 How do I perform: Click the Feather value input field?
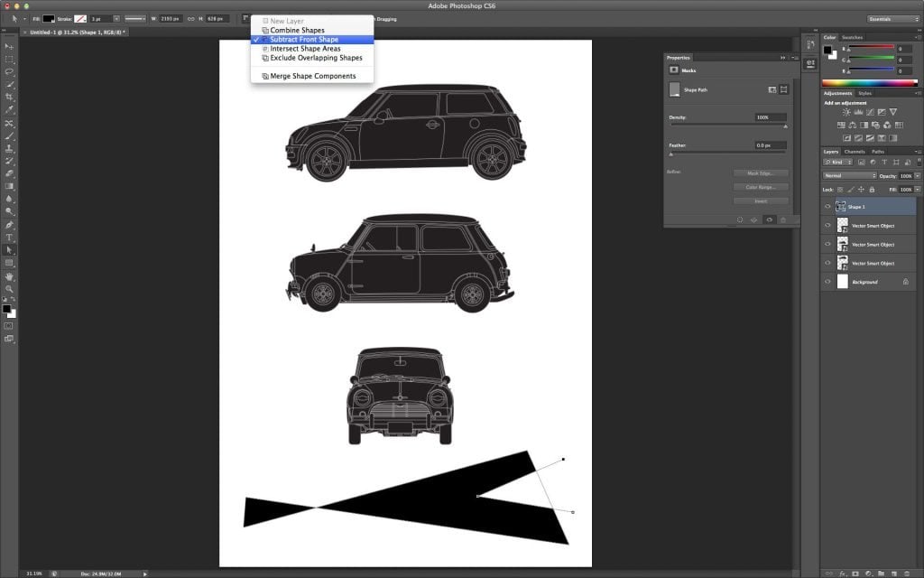point(771,144)
